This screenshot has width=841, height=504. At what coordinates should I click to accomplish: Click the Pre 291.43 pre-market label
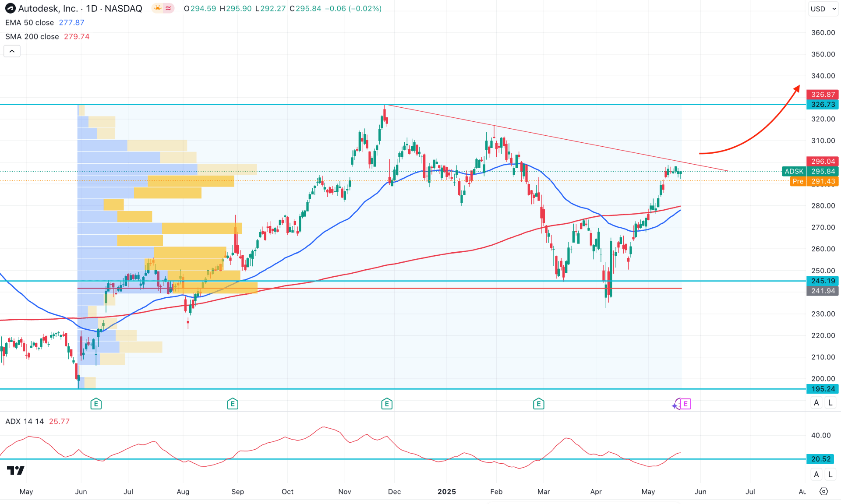814,181
